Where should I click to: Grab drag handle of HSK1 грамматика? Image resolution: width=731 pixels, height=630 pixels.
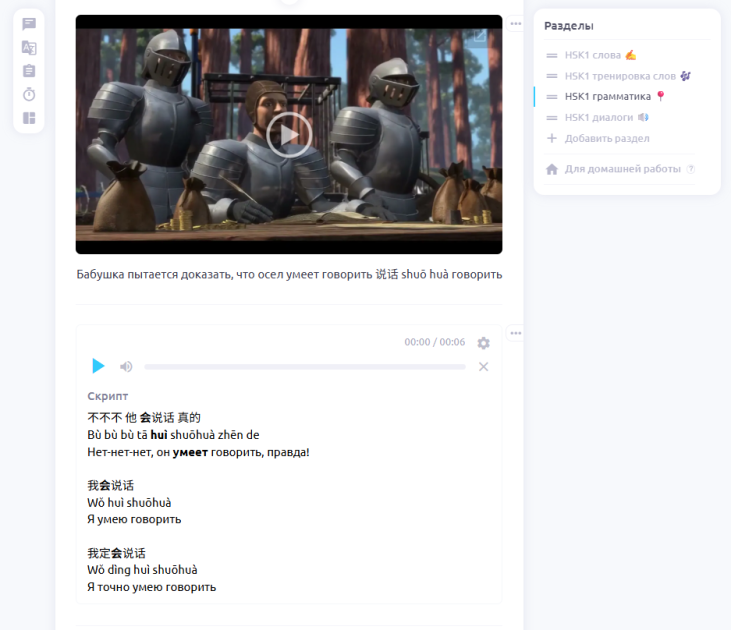552,97
